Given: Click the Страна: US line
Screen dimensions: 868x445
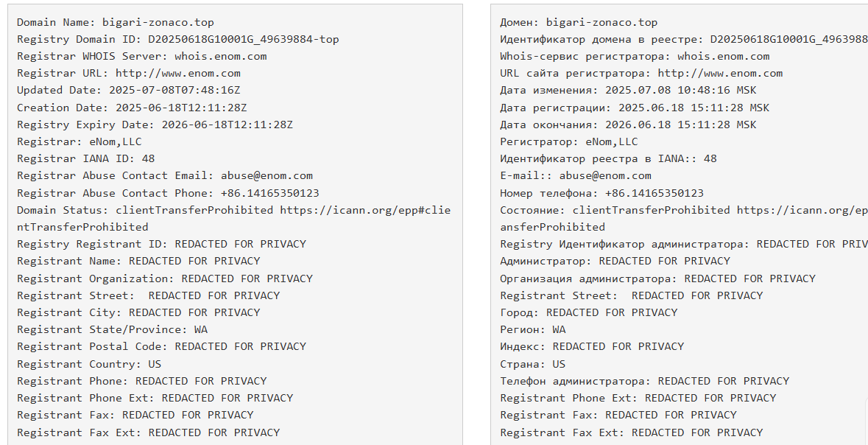Looking at the screenshot, I should pyautogui.click(x=532, y=364).
